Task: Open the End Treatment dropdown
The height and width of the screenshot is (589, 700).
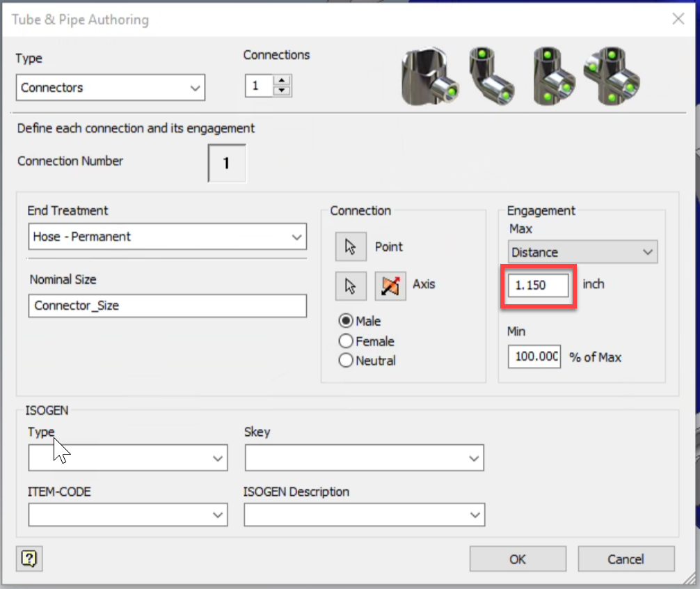Action: coord(298,237)
